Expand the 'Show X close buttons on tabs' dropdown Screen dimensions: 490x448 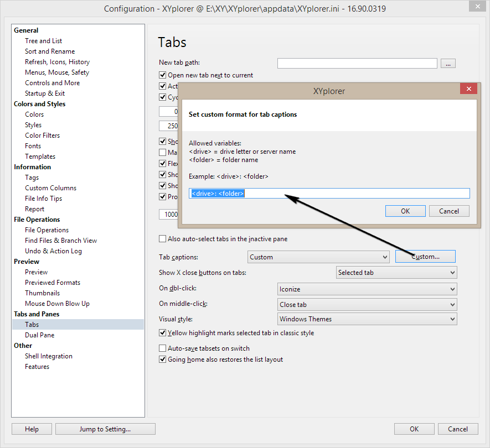click(396, 273)
